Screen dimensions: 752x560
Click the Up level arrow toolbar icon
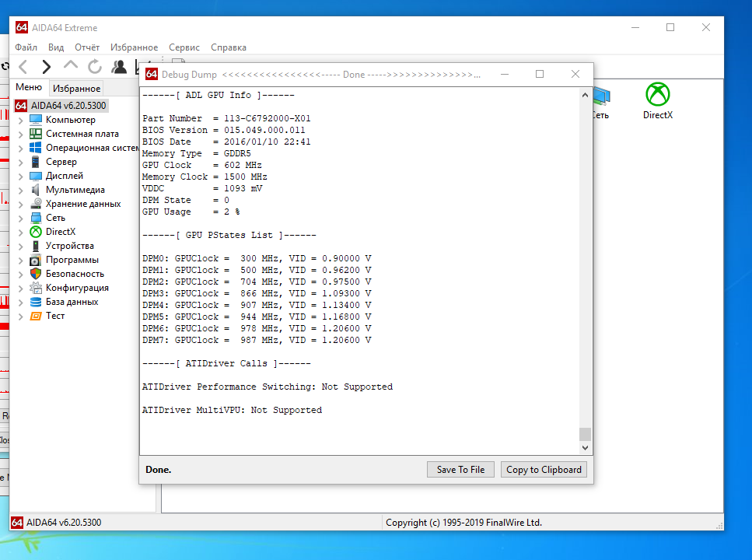click(71, 66)
